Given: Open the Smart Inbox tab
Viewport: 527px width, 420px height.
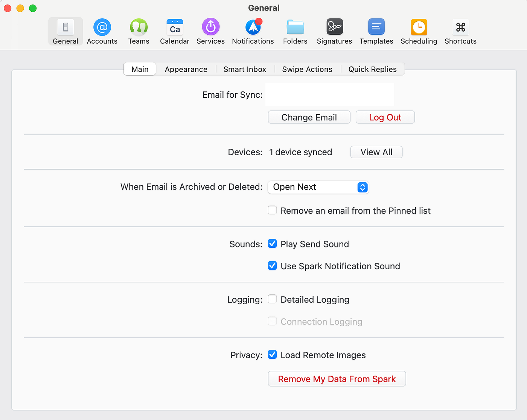Looking at the screenshot, I should [x=245, y=69].
